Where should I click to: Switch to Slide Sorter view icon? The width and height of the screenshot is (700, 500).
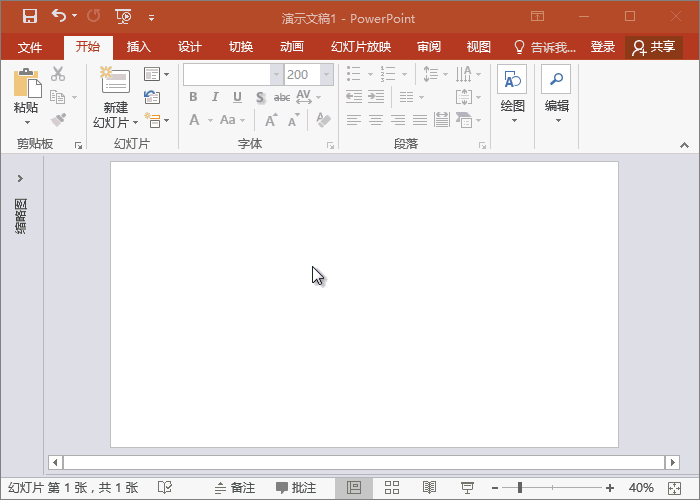(392, 488)
